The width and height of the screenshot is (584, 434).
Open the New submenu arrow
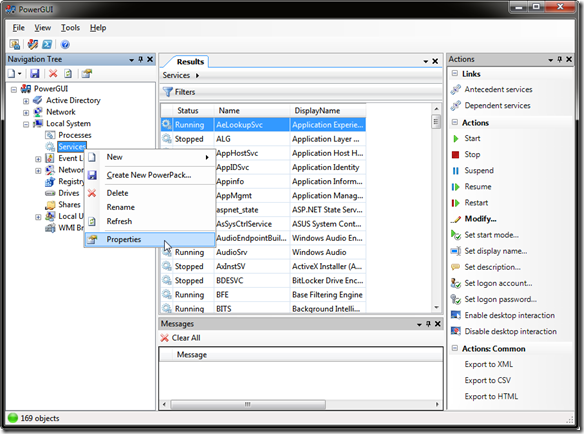click(x=207, y=158)
